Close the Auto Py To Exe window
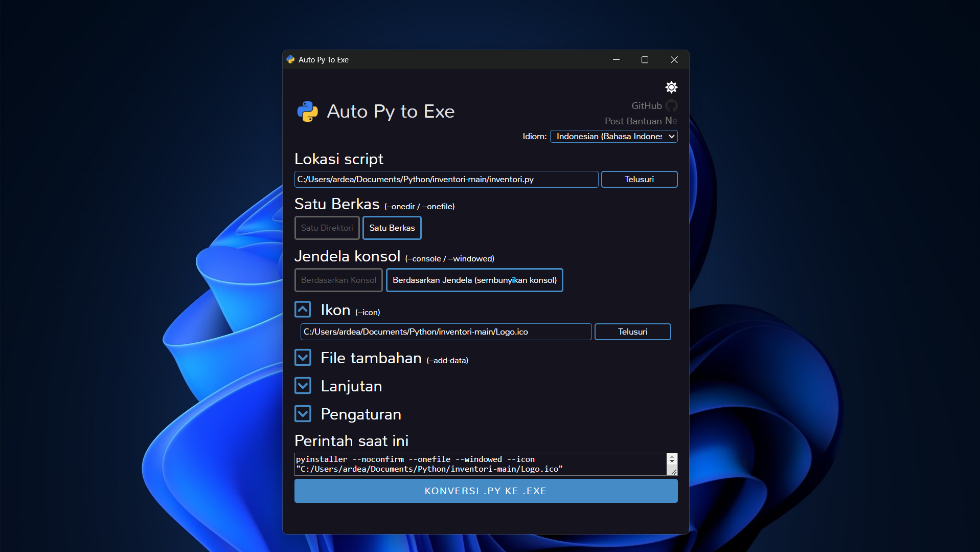Screen dimensions: 980x552 click(x=674, y=60)
